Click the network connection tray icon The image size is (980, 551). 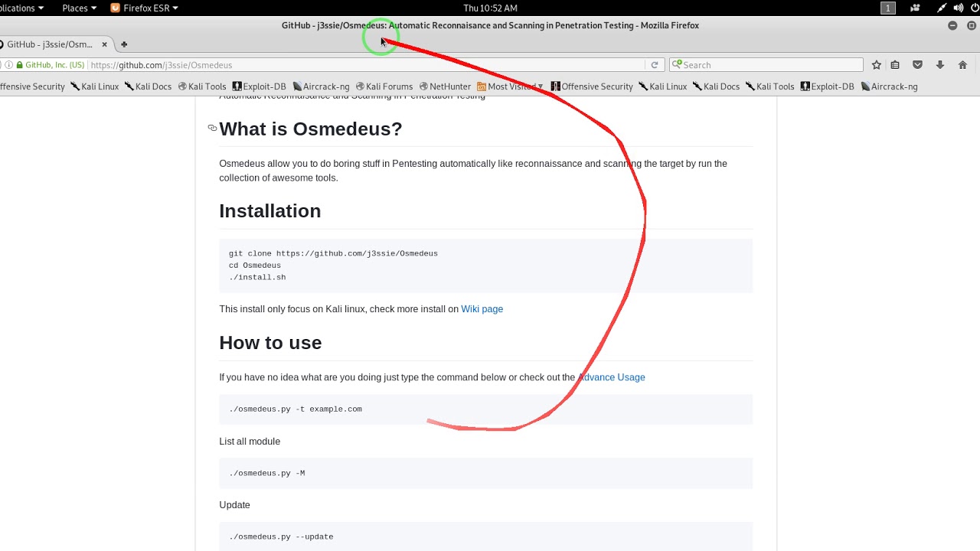coord(942,8)
